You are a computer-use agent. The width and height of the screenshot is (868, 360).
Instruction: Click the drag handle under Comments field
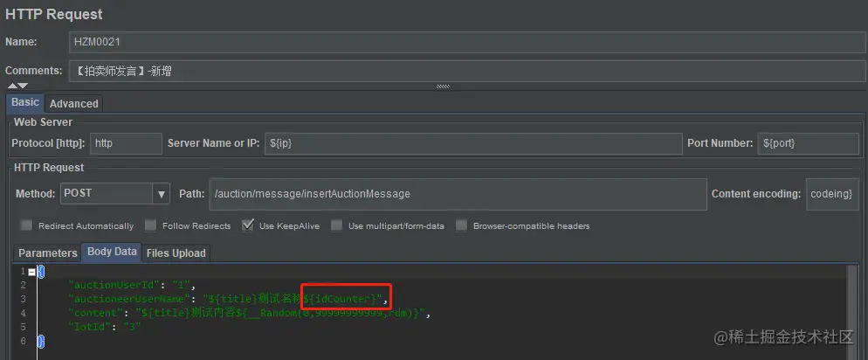443,87
